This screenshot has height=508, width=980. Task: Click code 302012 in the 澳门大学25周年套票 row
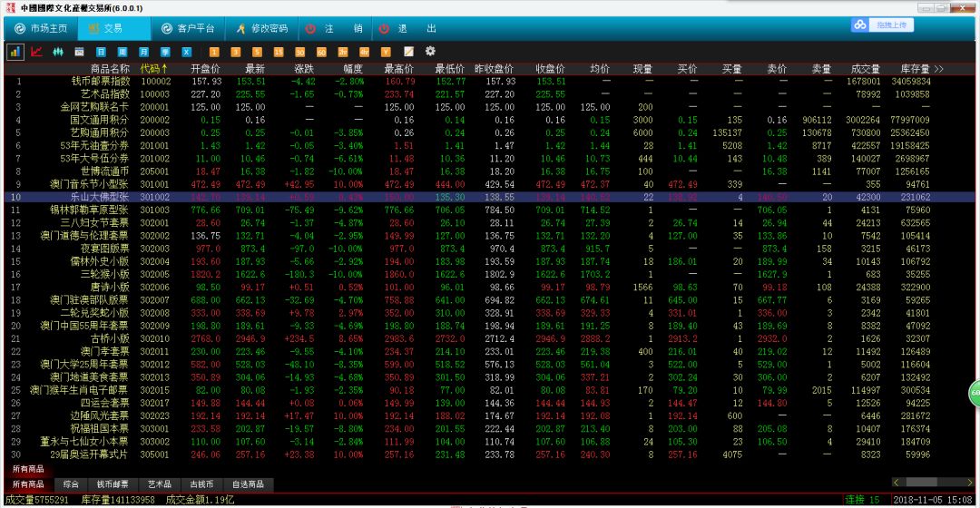[x=154, y=365]
